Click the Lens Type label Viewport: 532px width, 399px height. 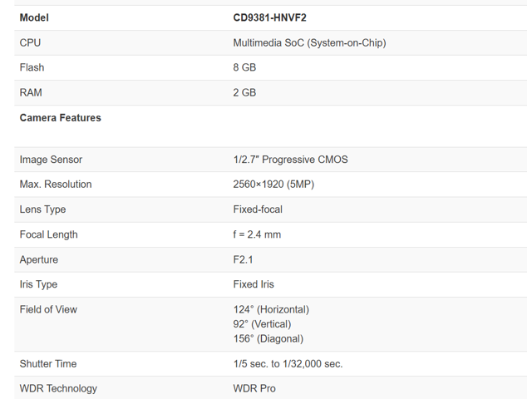tap(42, 209)
